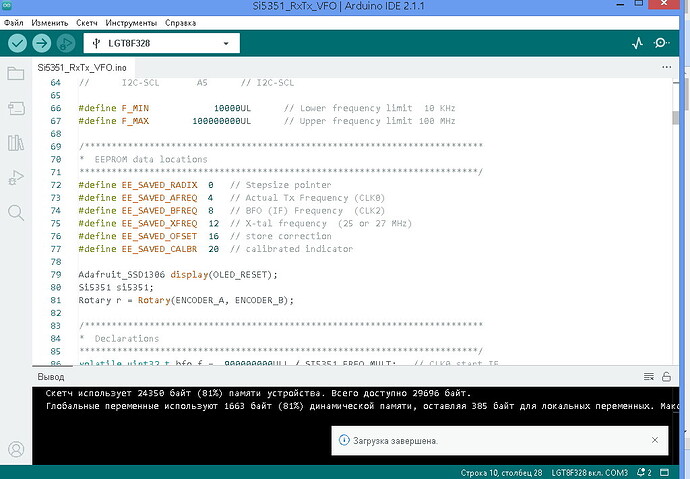Click on 'F_MAX' define identifier
Image resolution: width=690 pixels, height=479 pixels.
point(135,121)
